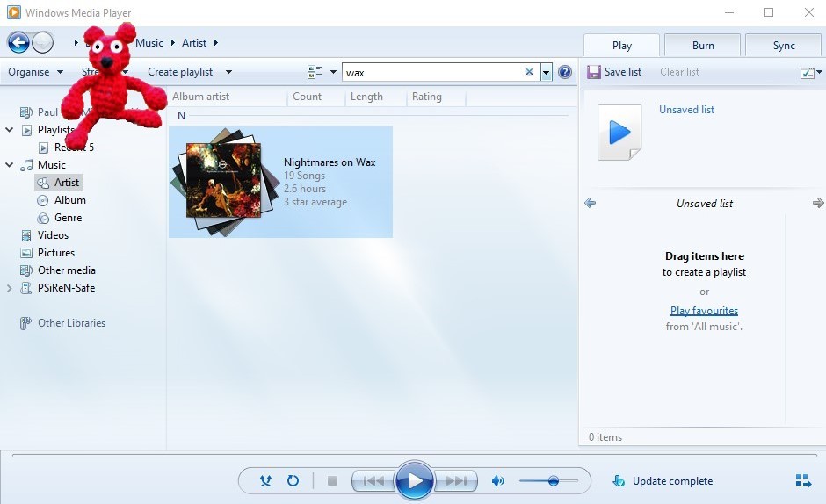Open the Recent 5 playlist

coord(74,148)
